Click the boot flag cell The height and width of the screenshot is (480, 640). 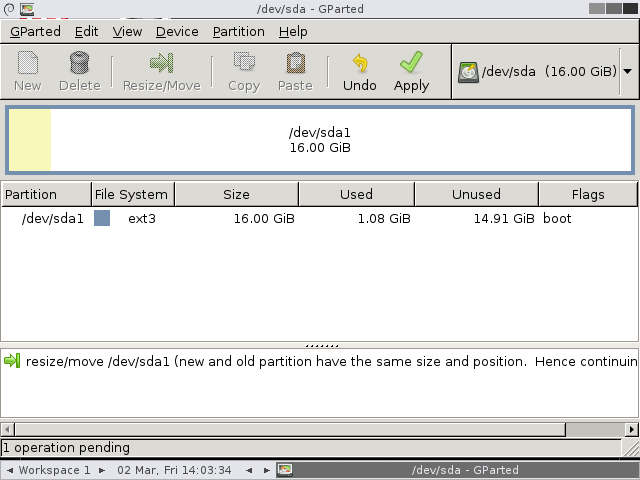(x=557, y=219)
